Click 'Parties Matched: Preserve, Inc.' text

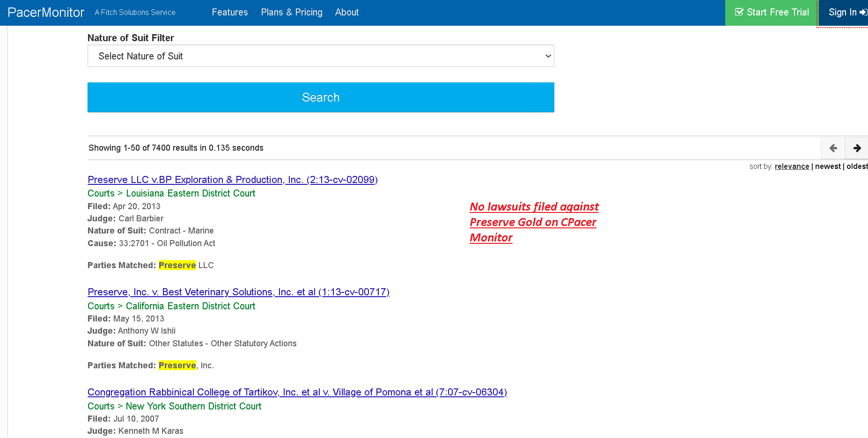(x=151, y=365)
